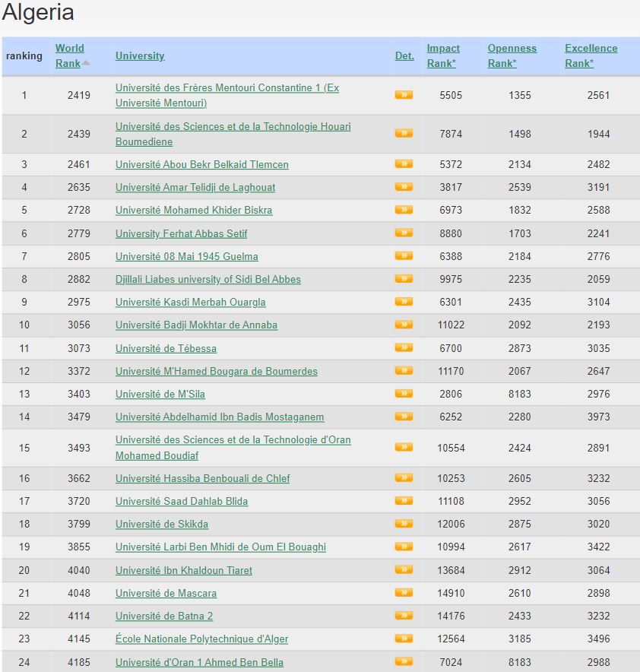Click details arrow for Université de Tébessa
The height and width of the screenshot is (672, 640).
pyautogui.click(x=404, y=347)
